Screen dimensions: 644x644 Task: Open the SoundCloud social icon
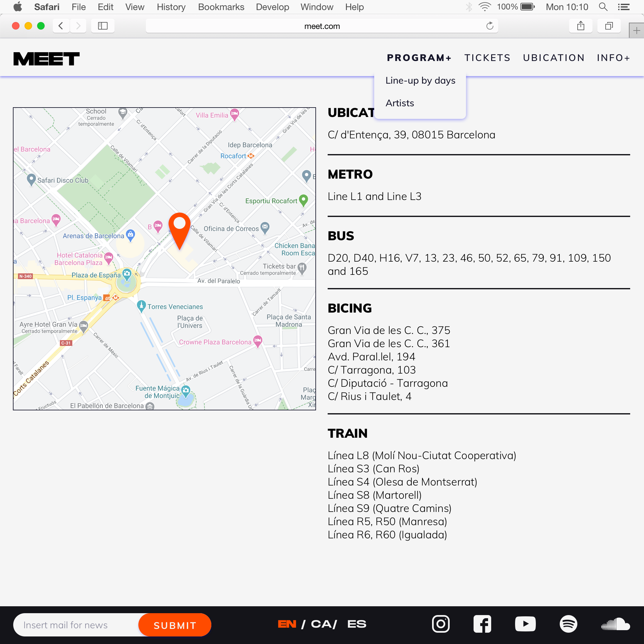tap(615, 624)
